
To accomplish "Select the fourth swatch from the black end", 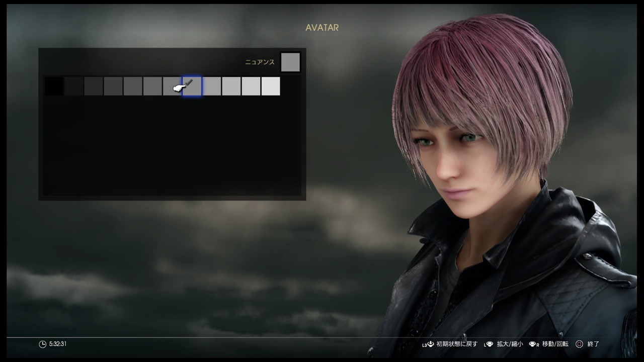I will click(113, 86).
